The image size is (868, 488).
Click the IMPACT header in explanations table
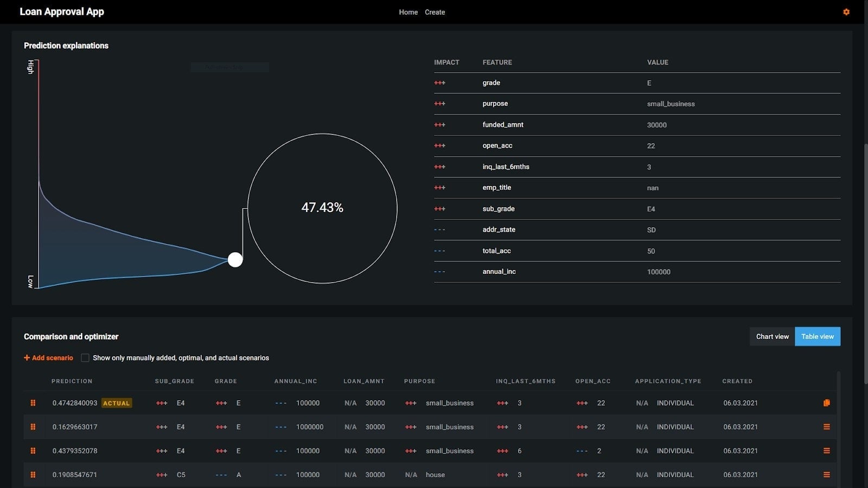(x=446, y=62)
